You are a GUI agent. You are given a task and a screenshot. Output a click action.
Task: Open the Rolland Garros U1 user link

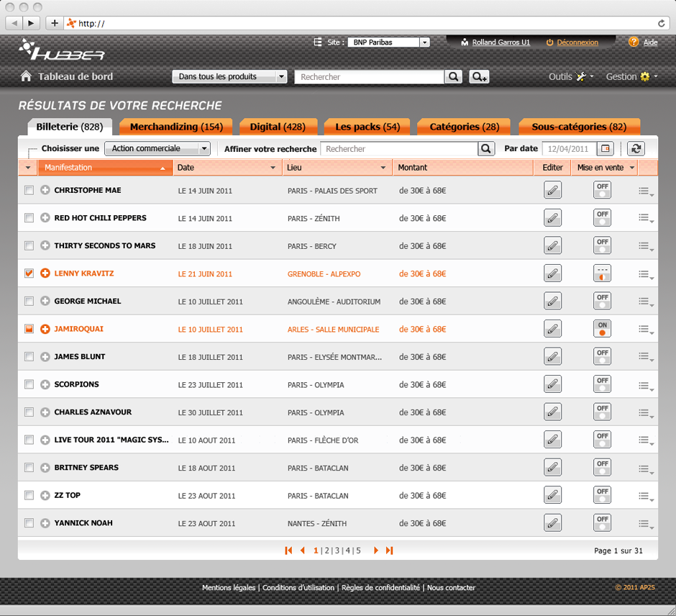coord(501,42)
